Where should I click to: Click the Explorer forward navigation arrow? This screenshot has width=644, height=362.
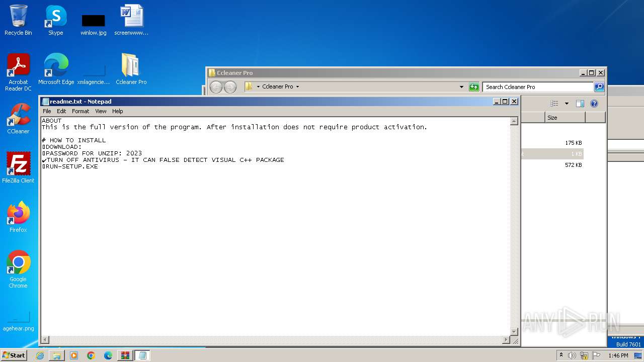(230, 87)
